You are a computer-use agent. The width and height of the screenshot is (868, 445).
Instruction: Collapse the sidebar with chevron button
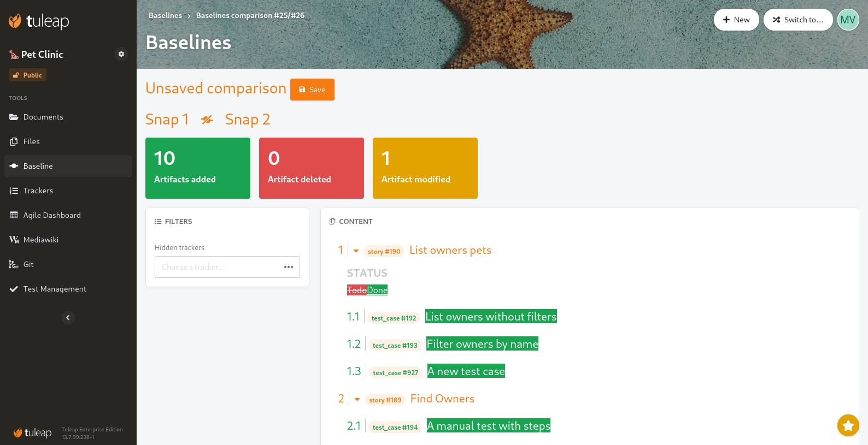click(68, 318)
